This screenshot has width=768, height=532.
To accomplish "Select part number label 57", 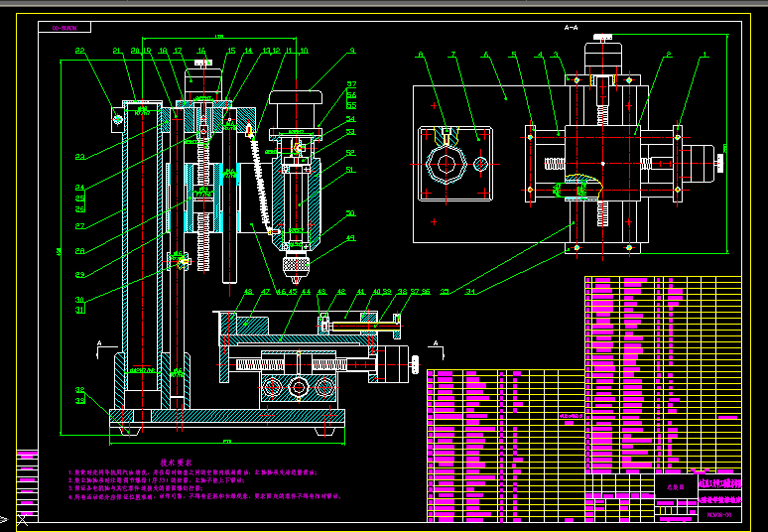I will coord(351,84).
